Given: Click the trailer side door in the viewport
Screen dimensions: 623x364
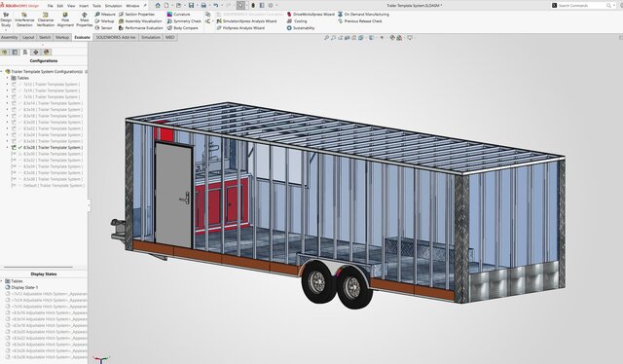Looking at the screenshot, I should (173, 195).
